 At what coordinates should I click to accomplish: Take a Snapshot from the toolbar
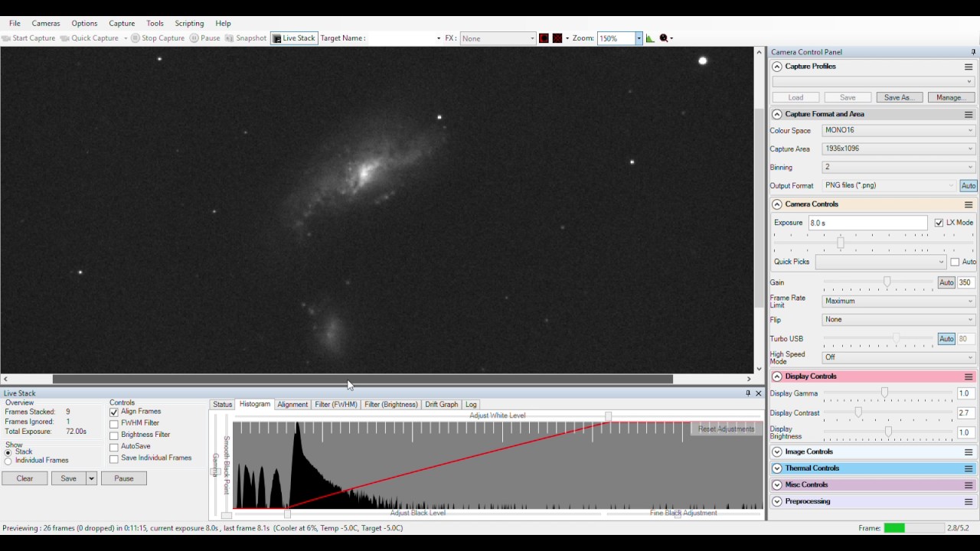pos(246,38)
